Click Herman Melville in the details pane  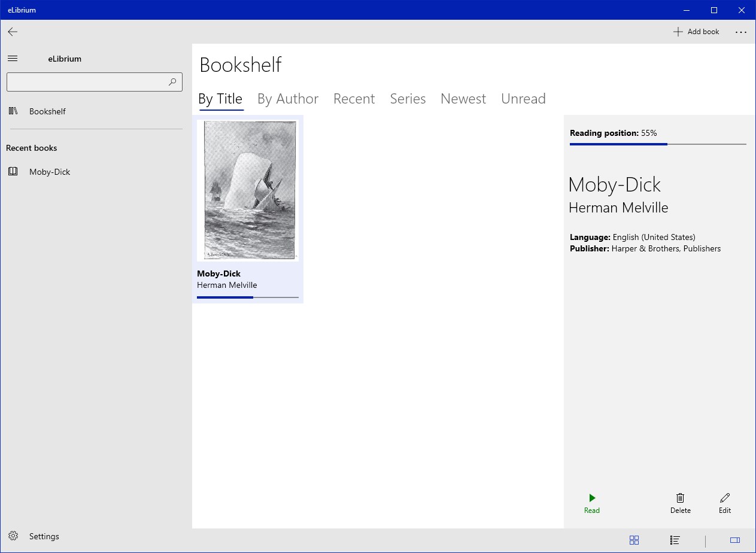pyautogui.click(x=618, y=208)
